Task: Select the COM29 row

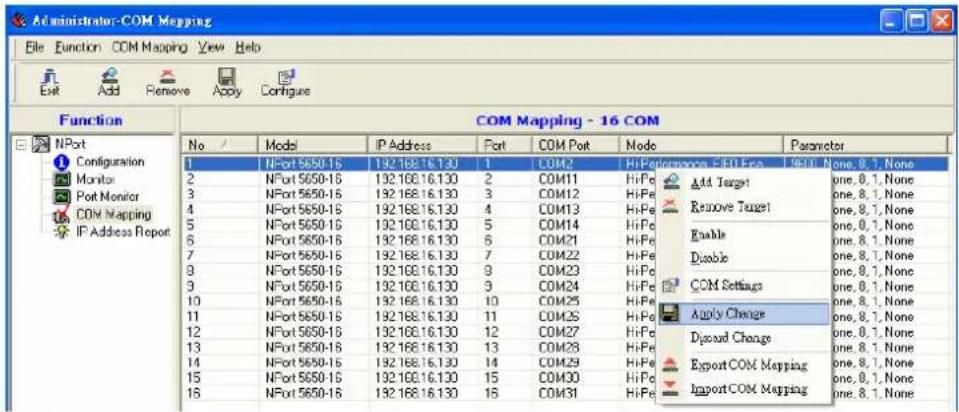Action: tap(566, 363)
